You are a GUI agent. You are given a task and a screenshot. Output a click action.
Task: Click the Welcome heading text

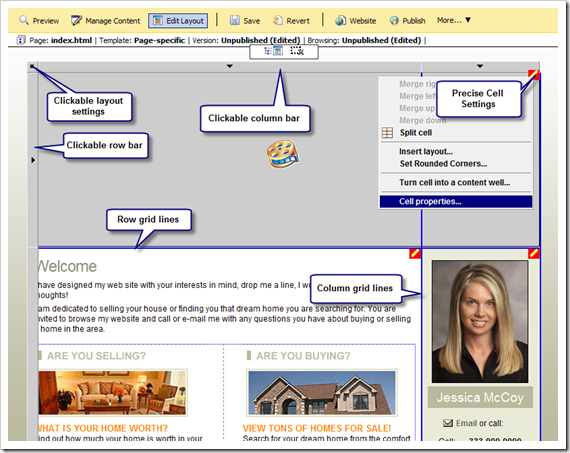(x=68, y=266)
